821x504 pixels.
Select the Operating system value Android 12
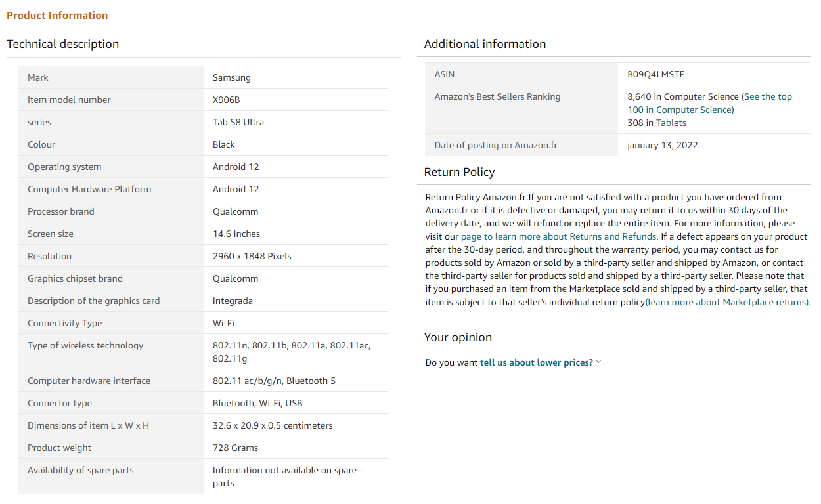click(x=236, y=167)
